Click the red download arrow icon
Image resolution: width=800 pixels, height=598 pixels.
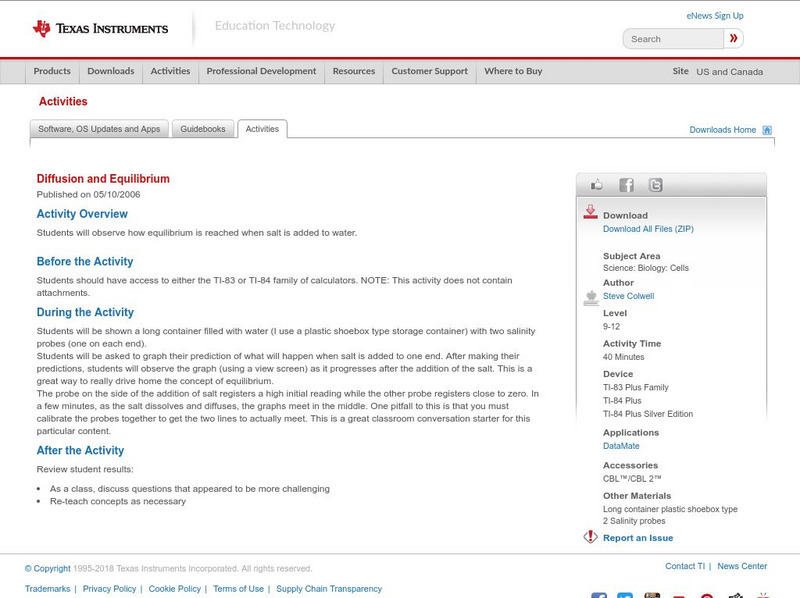coord(589,211)
